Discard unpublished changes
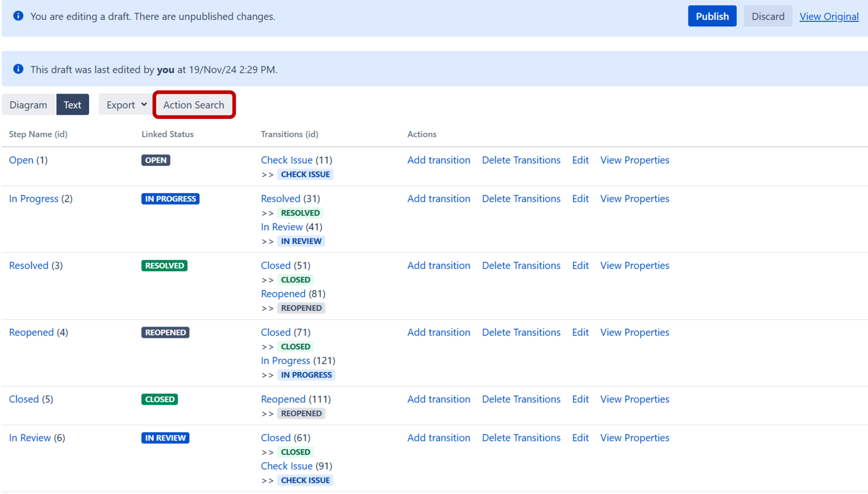This screenshot has height=494, width=868. 767,16
